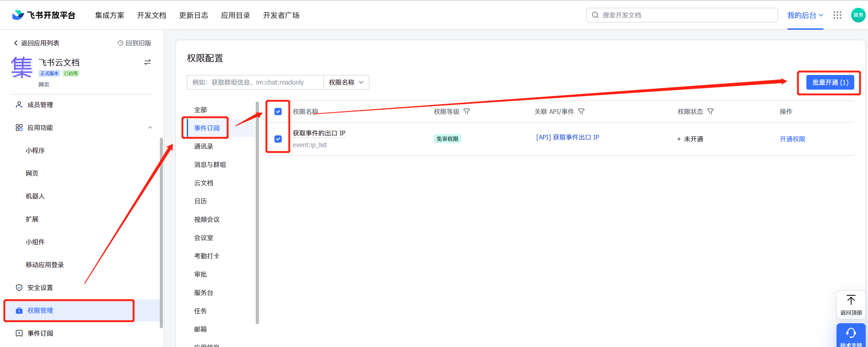Click the 批量开通 (1) button

point(830,82)
